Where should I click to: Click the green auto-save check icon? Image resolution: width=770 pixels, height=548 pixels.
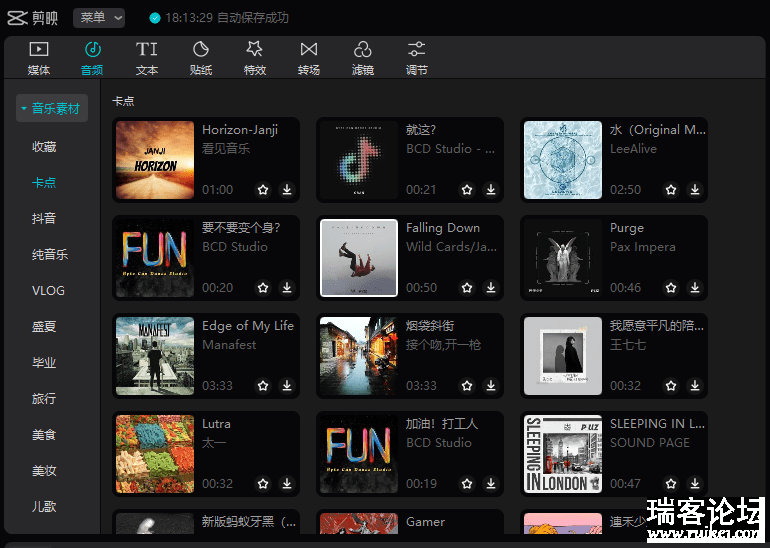[x=155, y=18]
